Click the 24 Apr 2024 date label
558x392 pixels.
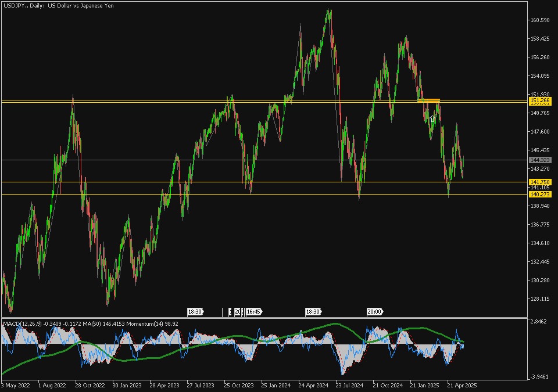313,385
